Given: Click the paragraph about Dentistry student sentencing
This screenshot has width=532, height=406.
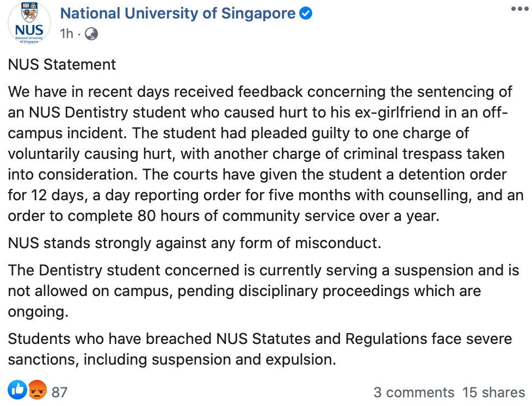Looking at the screenshot, I should 265,154.
